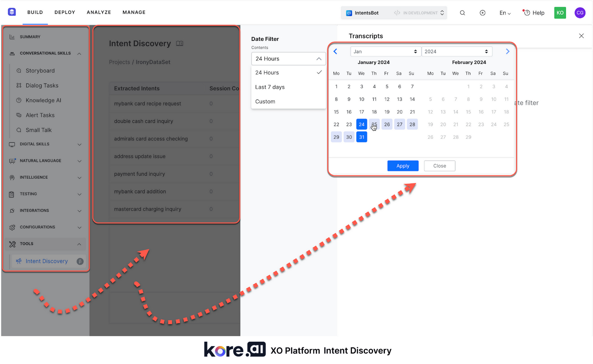Go to next month with right arrow
This screenshot has height=364, width=593.
point(508,51)
